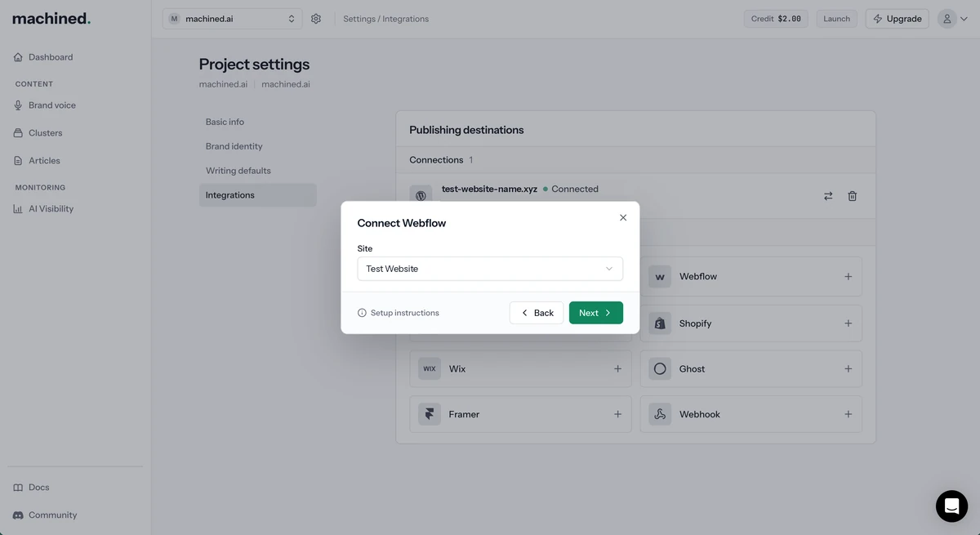This screenshot has height=535, width=980.
Task: Click the Shopify bag icon
Action: point(660,323)
